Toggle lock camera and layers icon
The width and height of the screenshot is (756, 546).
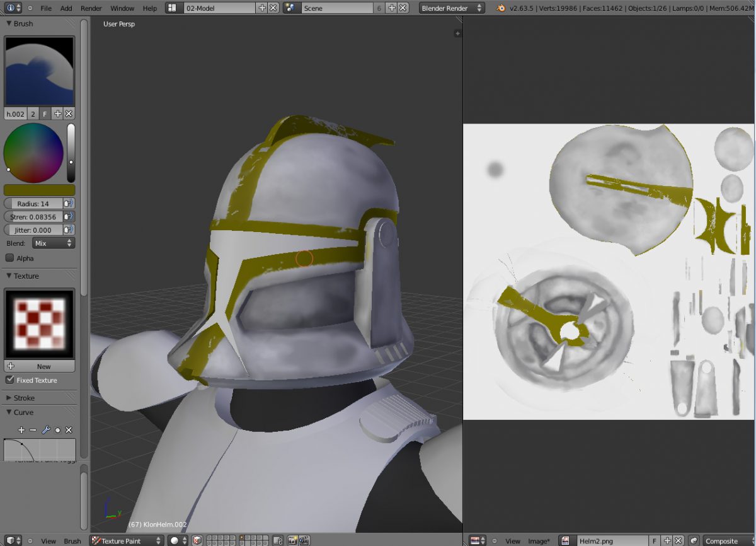pos(277,540)
